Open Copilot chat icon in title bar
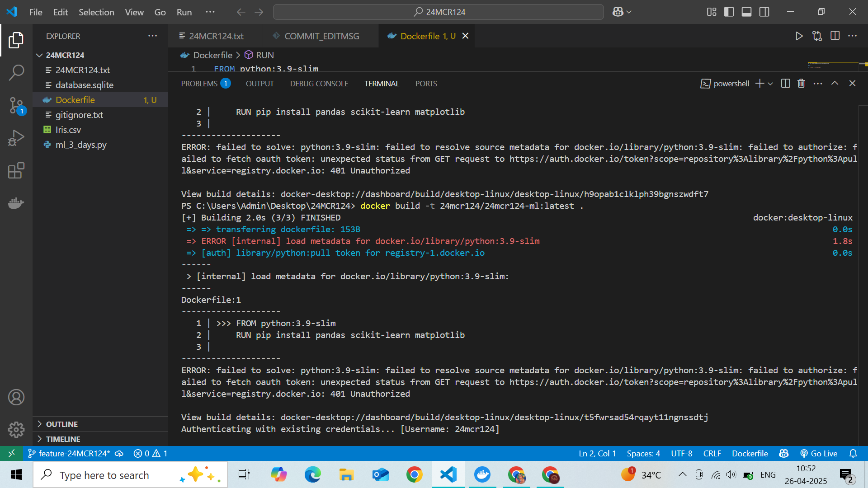 618,12
